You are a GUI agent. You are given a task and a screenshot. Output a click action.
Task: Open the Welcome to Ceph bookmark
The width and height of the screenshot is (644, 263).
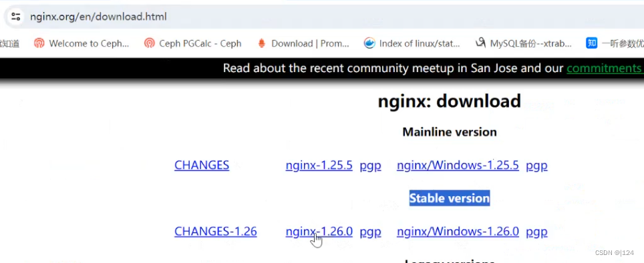[x=82, y=43]
